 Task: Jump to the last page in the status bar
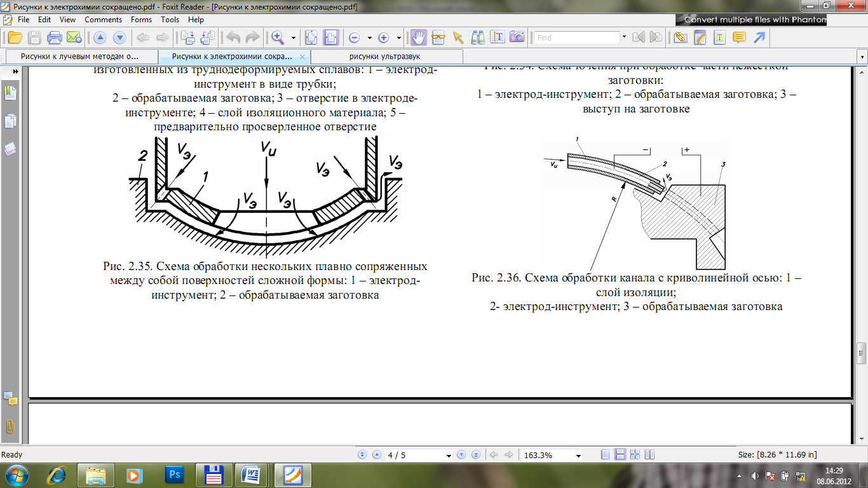[476, 455]
